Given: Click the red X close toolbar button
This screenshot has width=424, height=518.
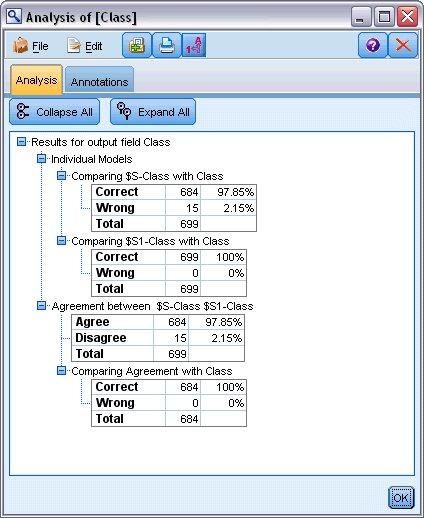Looking at the screenshot, I should pyautogui.click(x=403, y=45).
